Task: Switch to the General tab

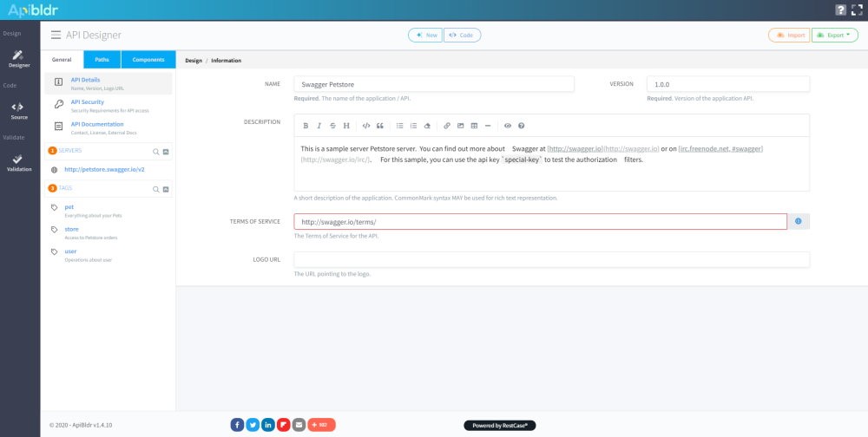Action: coord(62,60)
